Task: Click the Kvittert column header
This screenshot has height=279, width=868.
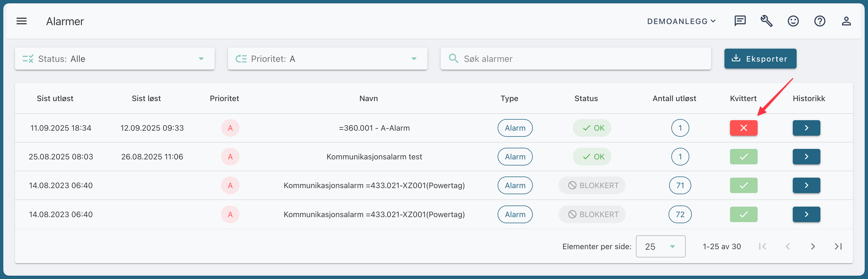Action: (x=743, y=98)
